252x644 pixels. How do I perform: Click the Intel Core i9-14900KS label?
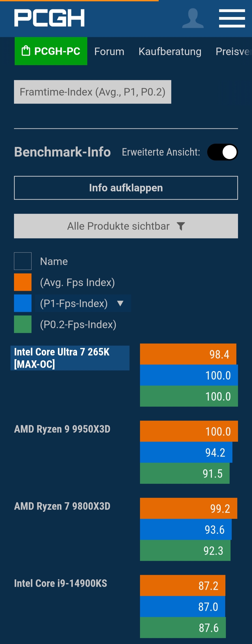[x=61, y=583]
